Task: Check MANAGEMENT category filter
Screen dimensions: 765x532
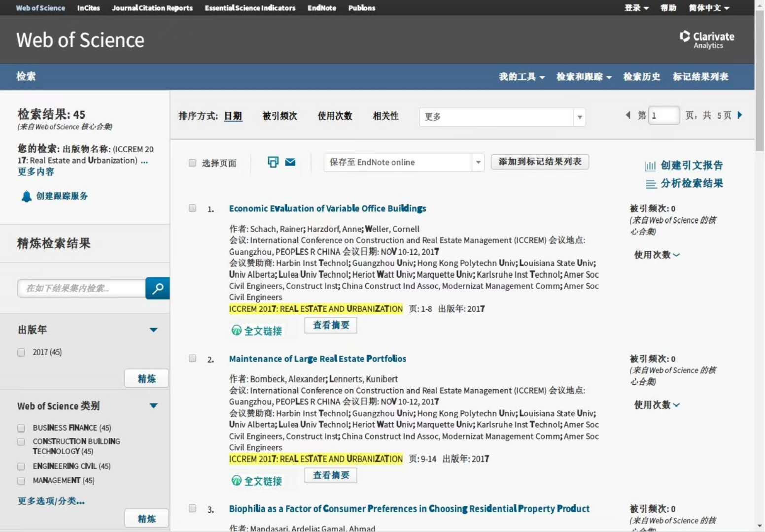Action: 21,481
